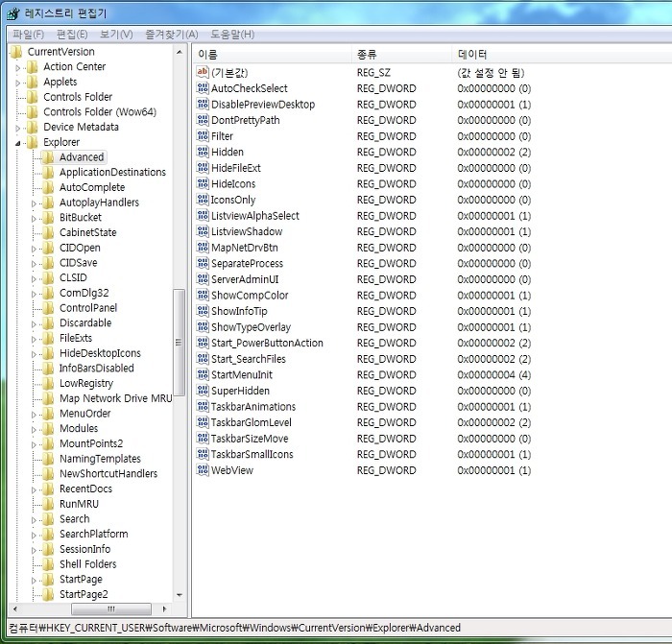Click the string value icon of (기본값)
This screenshot has width=672, height=644.
[203, 72]
